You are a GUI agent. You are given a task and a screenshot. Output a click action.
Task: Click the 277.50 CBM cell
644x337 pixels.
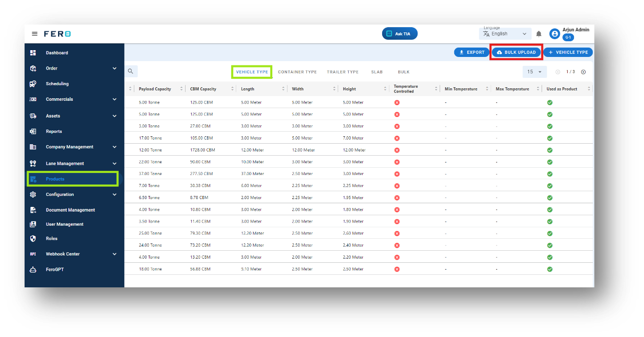[201, 173]
